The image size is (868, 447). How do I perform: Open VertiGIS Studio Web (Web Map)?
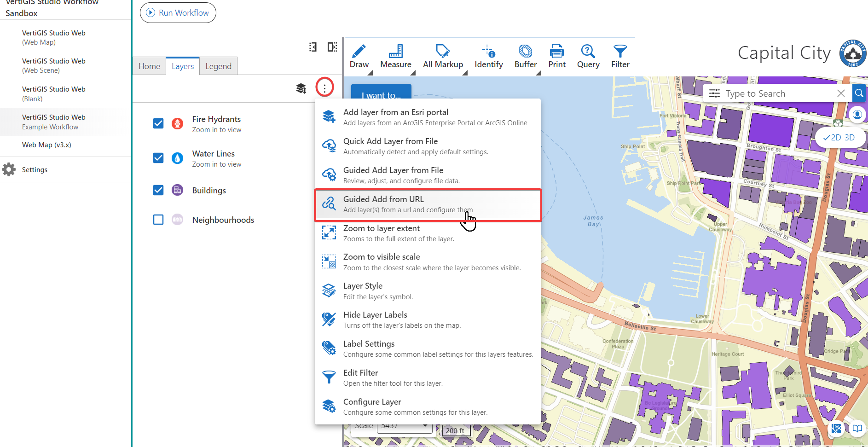[66, 38]
